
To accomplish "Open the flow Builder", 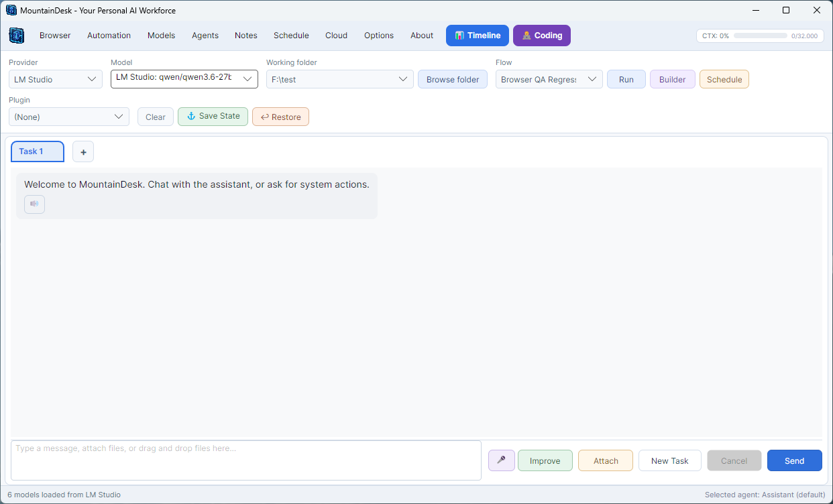I will (673, 79).
